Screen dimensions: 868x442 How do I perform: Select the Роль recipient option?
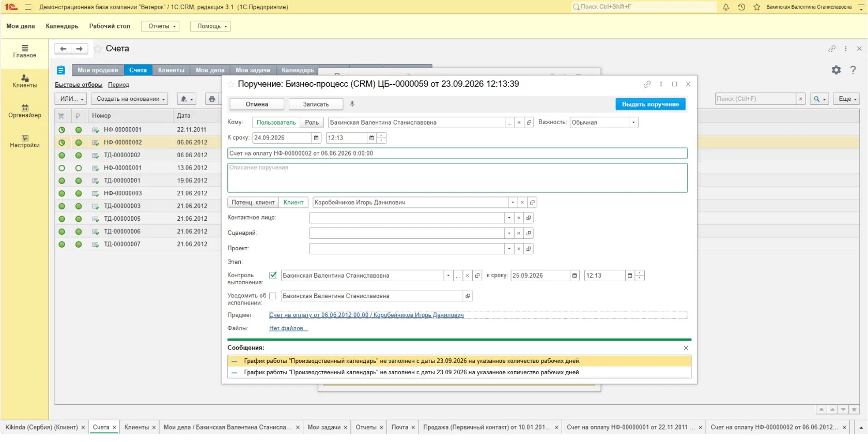click(x=312, y=123)
